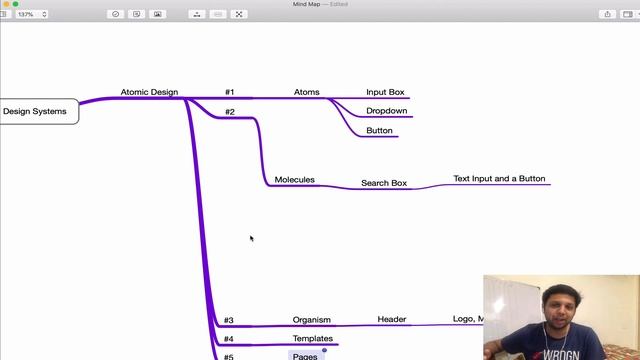Click the Mind Map window title
This screenshot has height=360, width=640.
click(306, 4)
